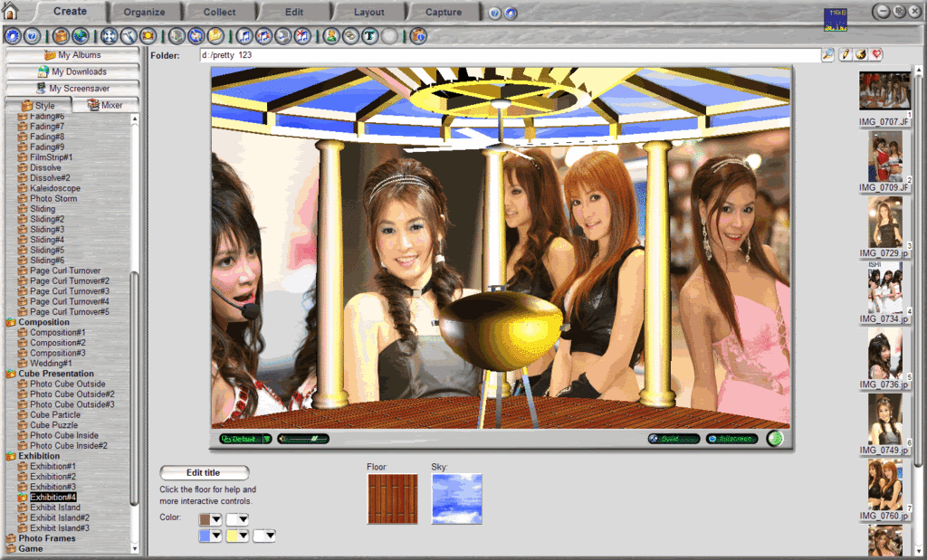
Task: Click the text title T icon
Action: (369, 36)
